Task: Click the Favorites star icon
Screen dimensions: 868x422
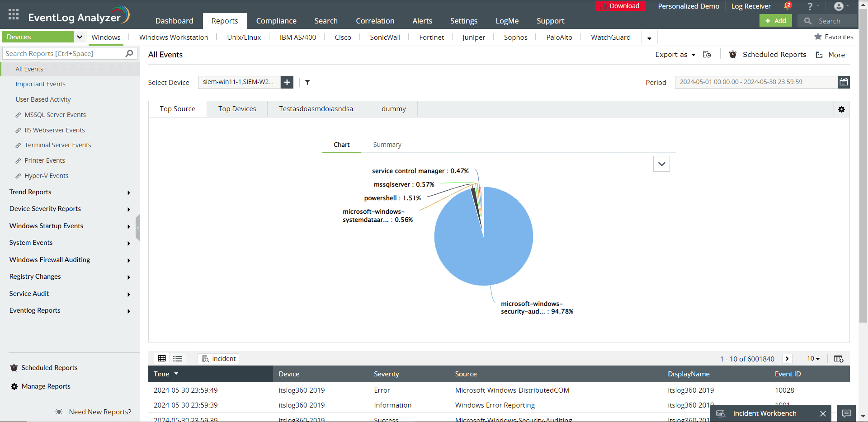Action: click(x=818, y=37)
